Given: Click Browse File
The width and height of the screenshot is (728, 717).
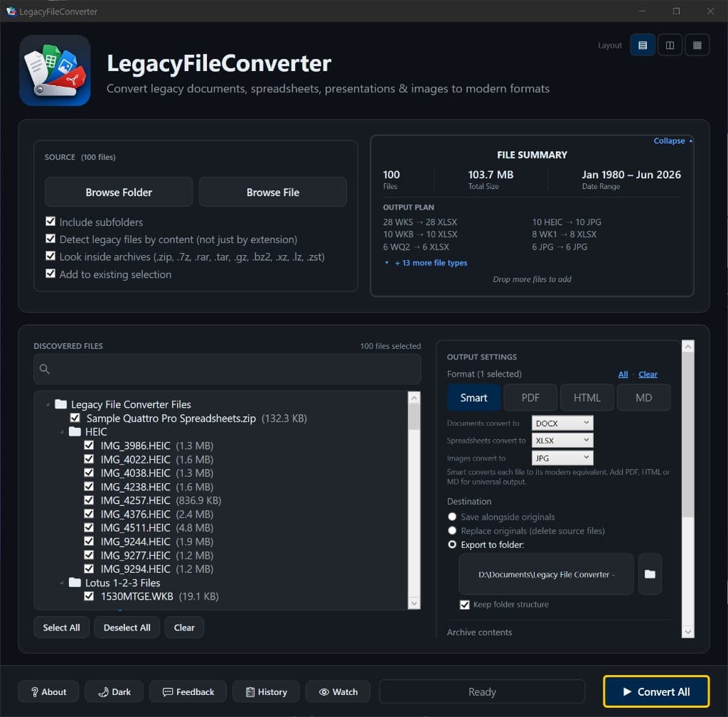Looking at the screenshot, I should coord(273,192).
